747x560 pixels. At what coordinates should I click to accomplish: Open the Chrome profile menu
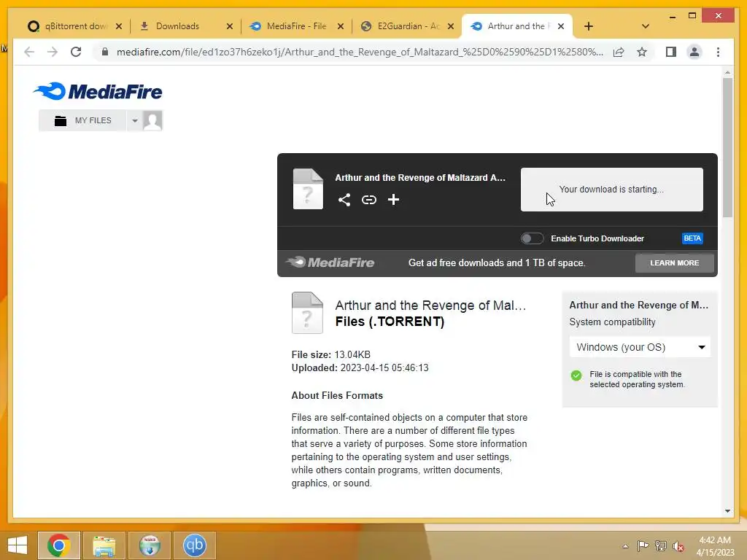pos(694,52)
